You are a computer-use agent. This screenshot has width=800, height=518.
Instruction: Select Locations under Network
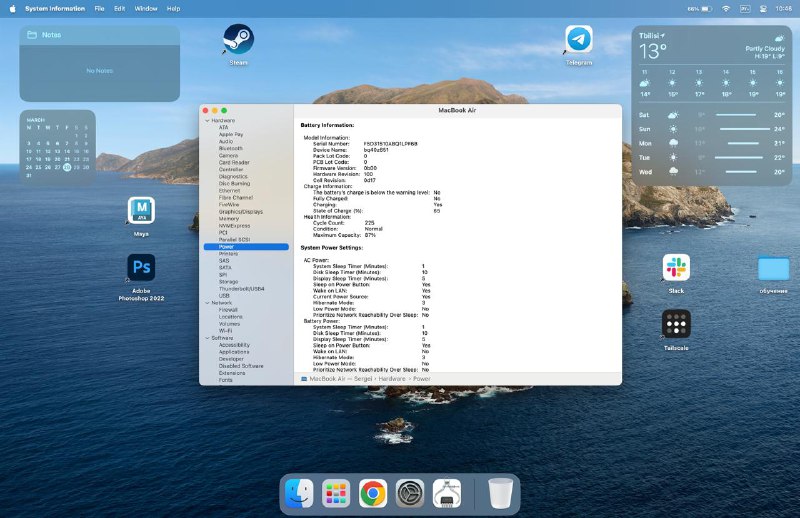(230, 317)
